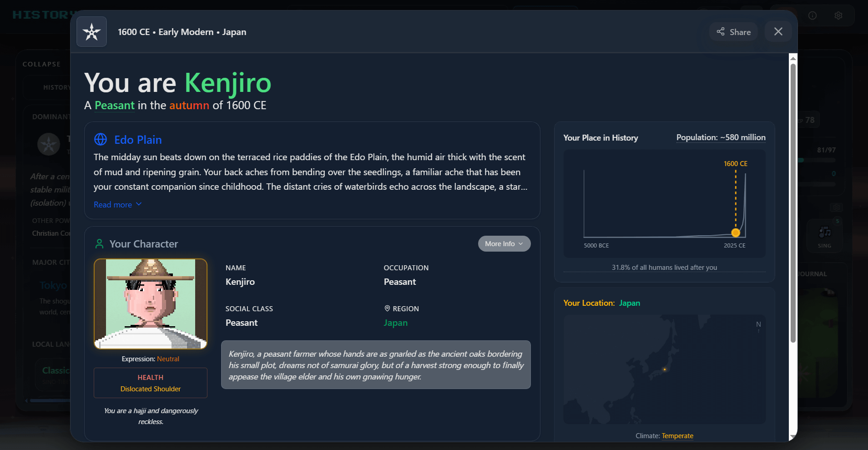The height and width of the screenshot is (450, 868).
Task: Click the Population ~580 million label
Action: (721, 137)
